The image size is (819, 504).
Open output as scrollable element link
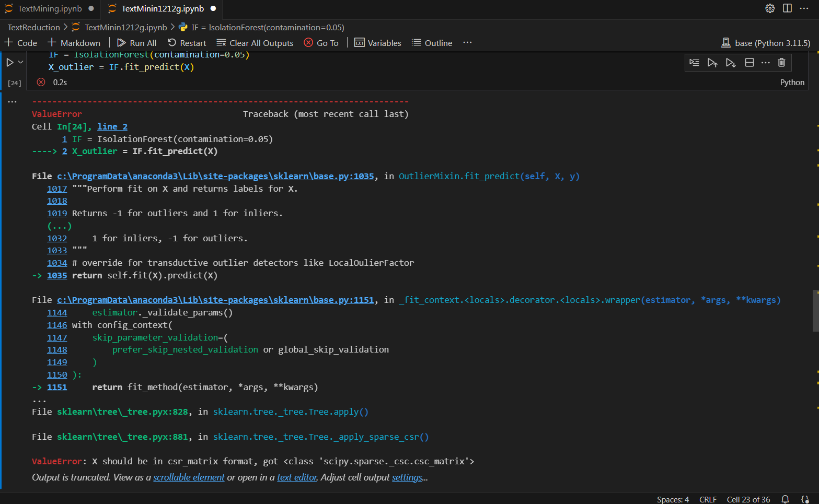tap(189, 477)
